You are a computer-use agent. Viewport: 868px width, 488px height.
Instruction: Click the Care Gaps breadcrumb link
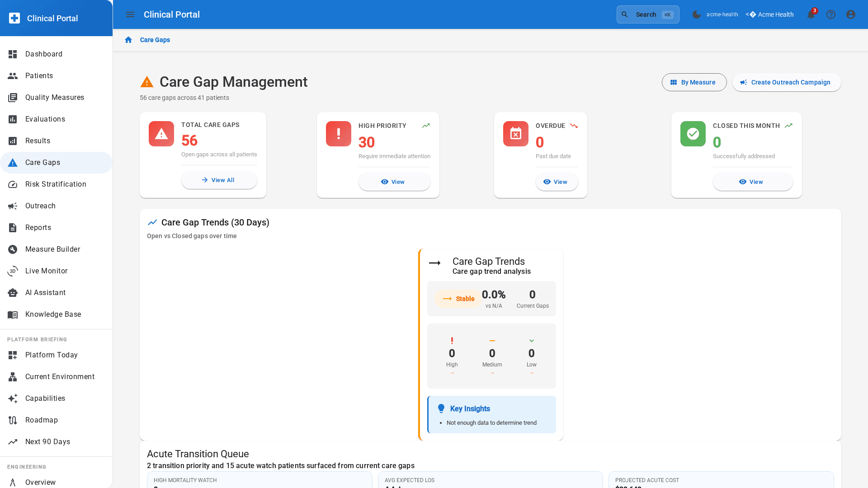coord(155,40)
